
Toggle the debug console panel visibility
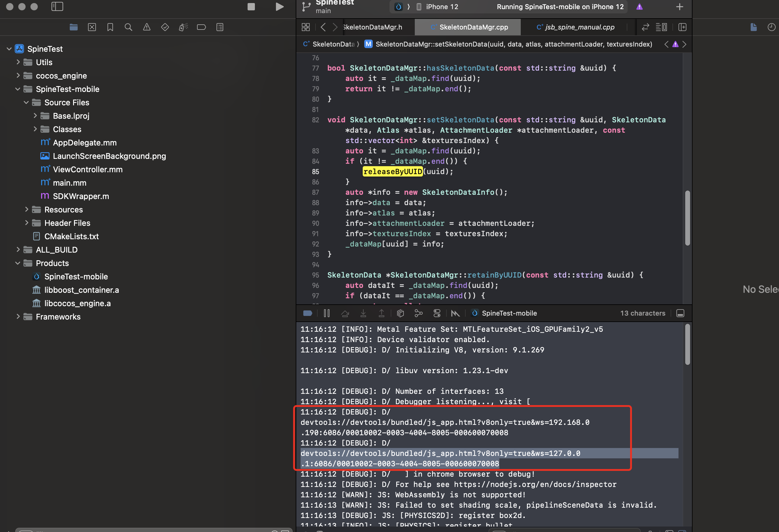tap(680, 313)
